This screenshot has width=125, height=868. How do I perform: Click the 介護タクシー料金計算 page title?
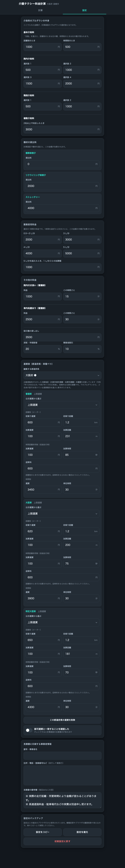point(32,4)
